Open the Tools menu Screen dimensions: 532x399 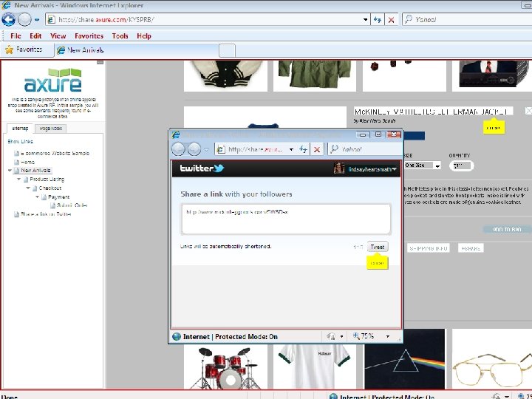click(120, 36)
